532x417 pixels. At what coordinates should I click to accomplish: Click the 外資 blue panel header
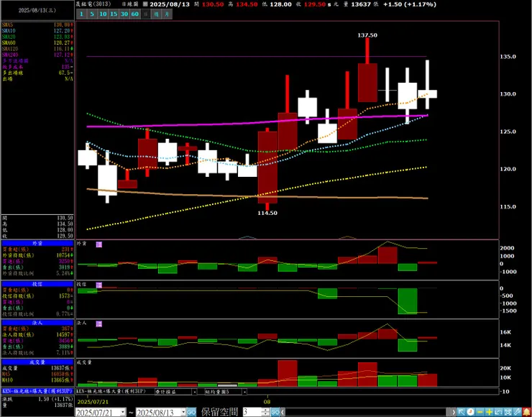37,243
